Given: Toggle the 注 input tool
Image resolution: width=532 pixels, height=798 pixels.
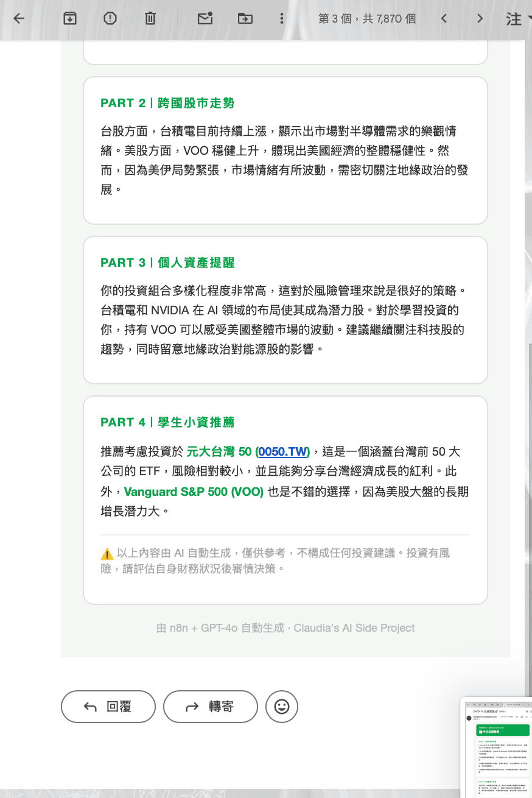Looking at the screenshot, I should tap(514, 19).
